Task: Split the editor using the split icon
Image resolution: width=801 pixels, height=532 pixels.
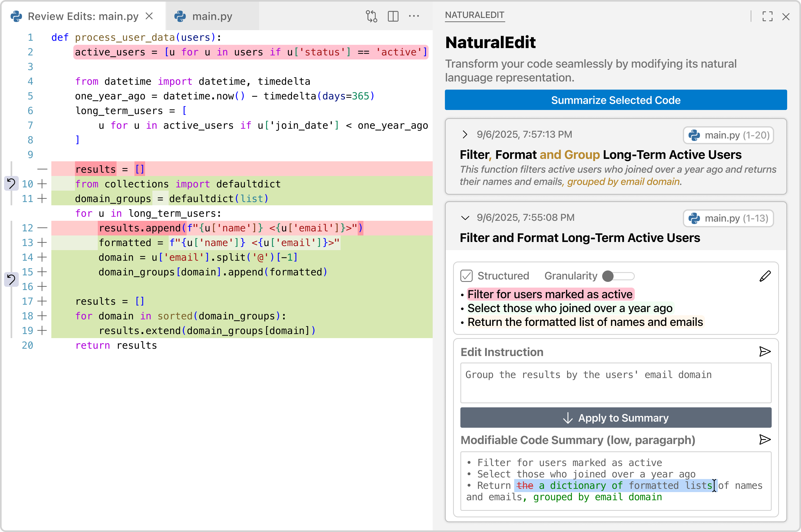Action: [393, 16]
